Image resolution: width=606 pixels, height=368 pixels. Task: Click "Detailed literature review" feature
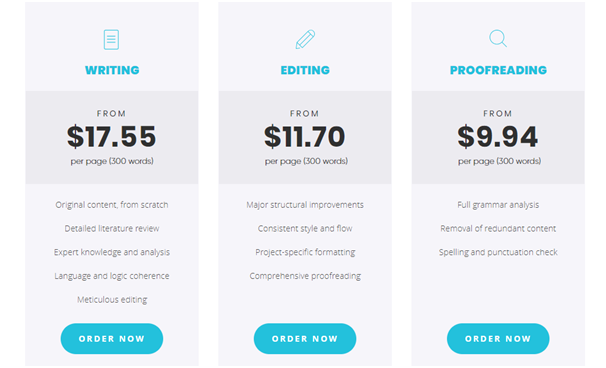[x=112, y=228]
